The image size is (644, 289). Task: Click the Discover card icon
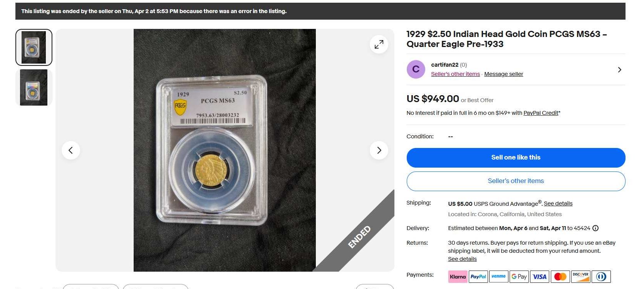click(580, 277)
